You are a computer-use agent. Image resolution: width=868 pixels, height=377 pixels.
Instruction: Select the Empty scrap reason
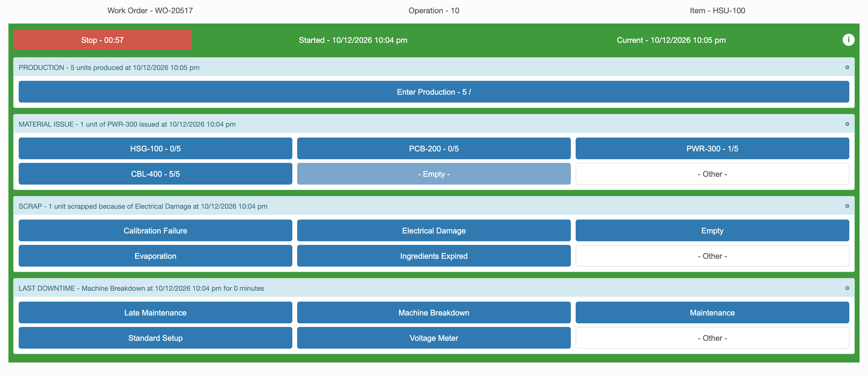(x=712, y=230)
